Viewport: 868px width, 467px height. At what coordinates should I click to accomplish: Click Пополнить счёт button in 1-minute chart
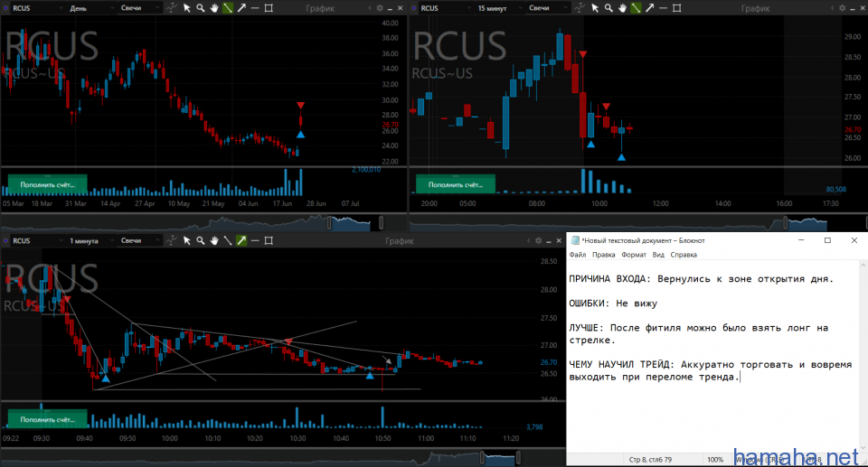click(x=48, y=419)
